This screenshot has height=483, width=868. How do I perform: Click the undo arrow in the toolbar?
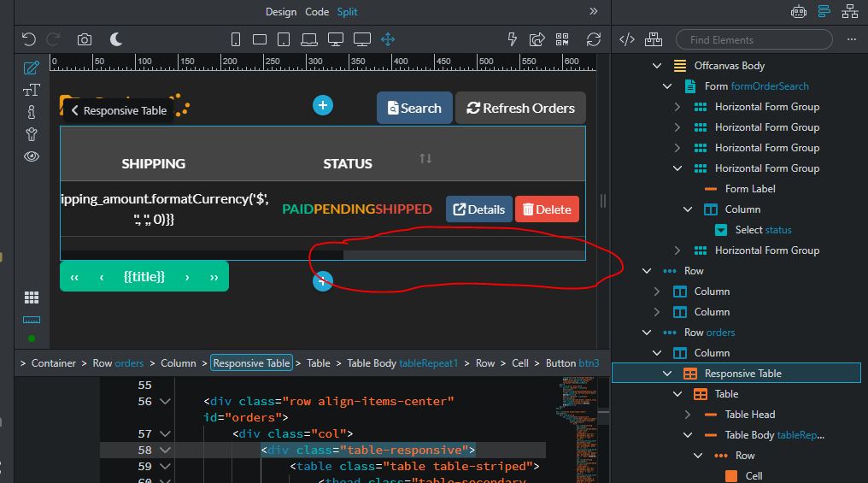click(x=29, y=39)
